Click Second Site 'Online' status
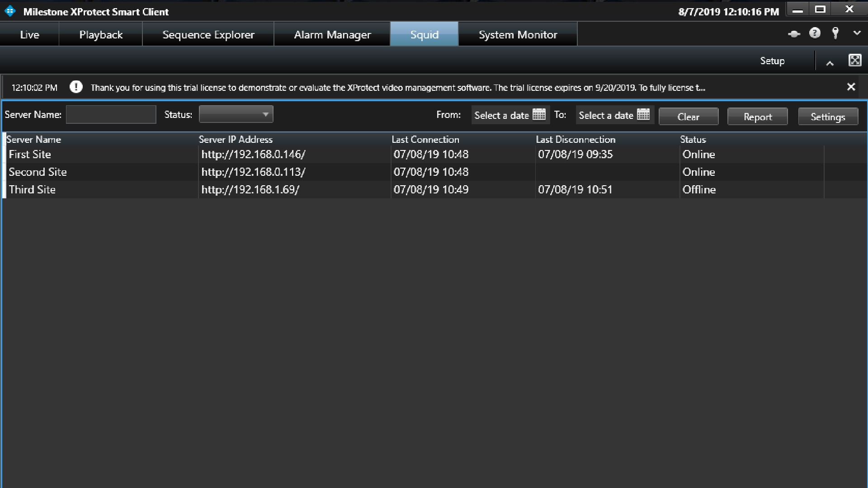 698,172
